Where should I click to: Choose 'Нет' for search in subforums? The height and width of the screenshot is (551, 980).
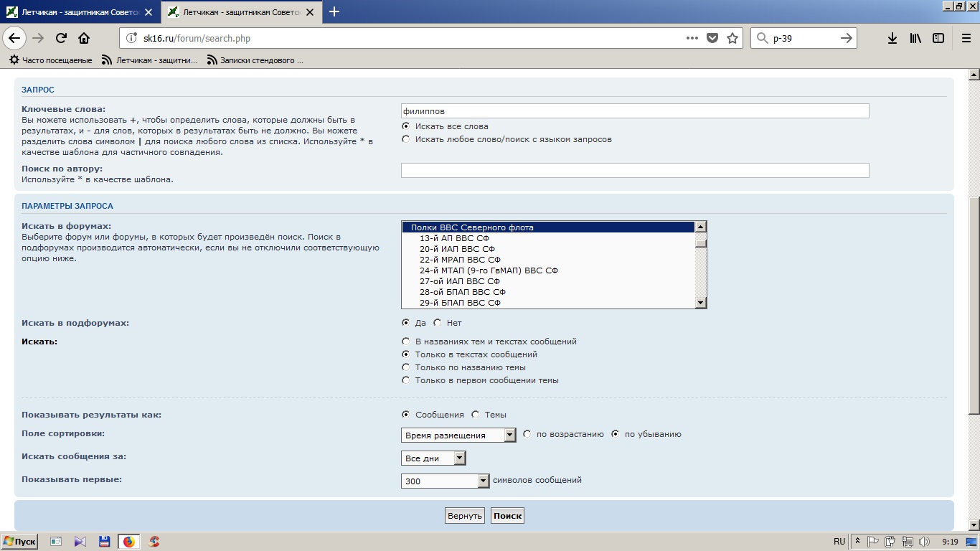click(x=438, y=323)
